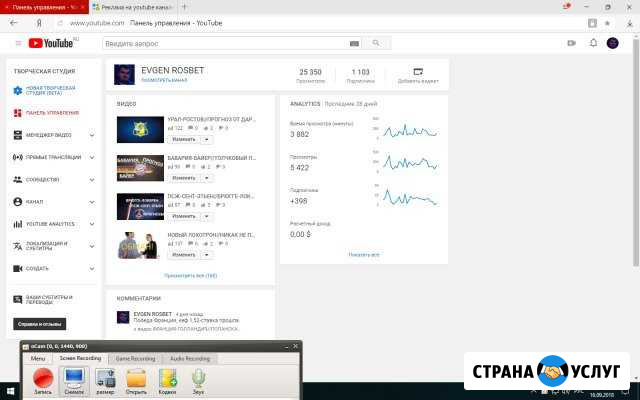
Task: Click the "Менеджер видео" sidebar icon
Action: click(18, 135)
